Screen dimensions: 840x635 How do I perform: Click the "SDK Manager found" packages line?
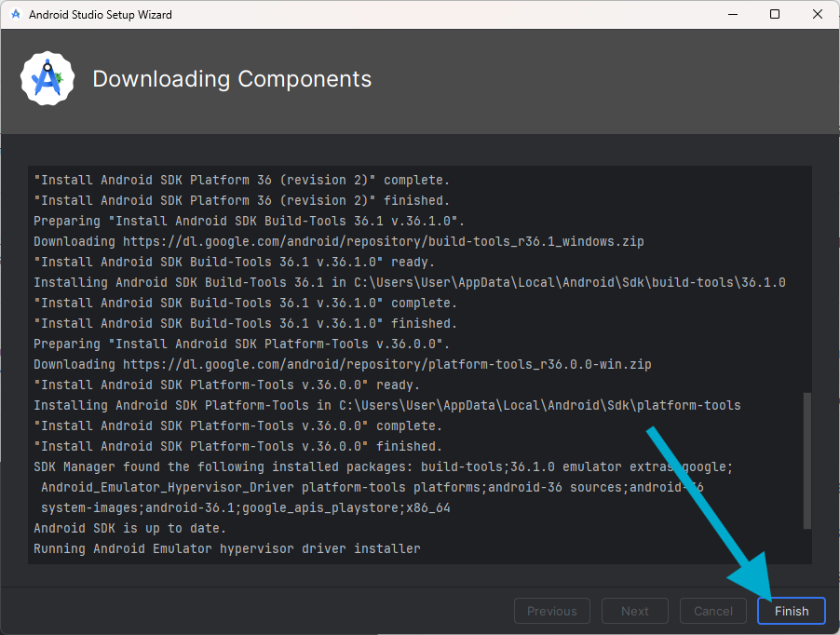383,466
